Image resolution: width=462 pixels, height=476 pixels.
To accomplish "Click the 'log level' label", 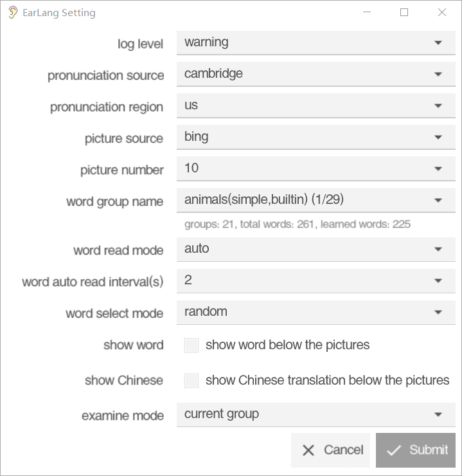I will (x=140, y=44).
